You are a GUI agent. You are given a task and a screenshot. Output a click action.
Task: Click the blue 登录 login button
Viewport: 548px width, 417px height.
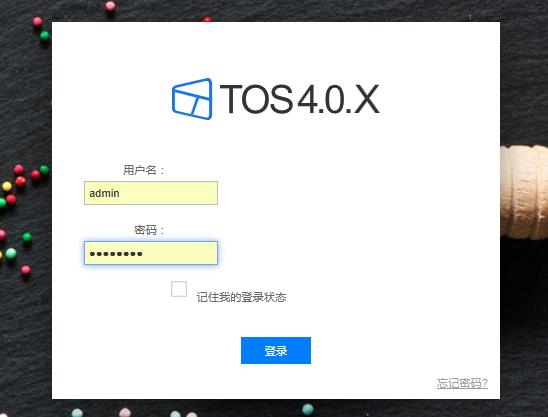[x=276, y=351]
